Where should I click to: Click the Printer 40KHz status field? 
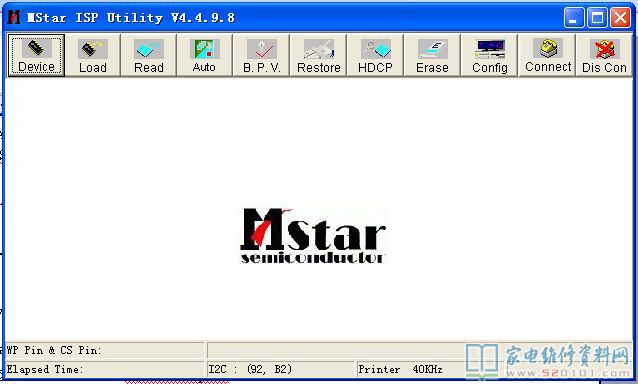tap(411, 369)
